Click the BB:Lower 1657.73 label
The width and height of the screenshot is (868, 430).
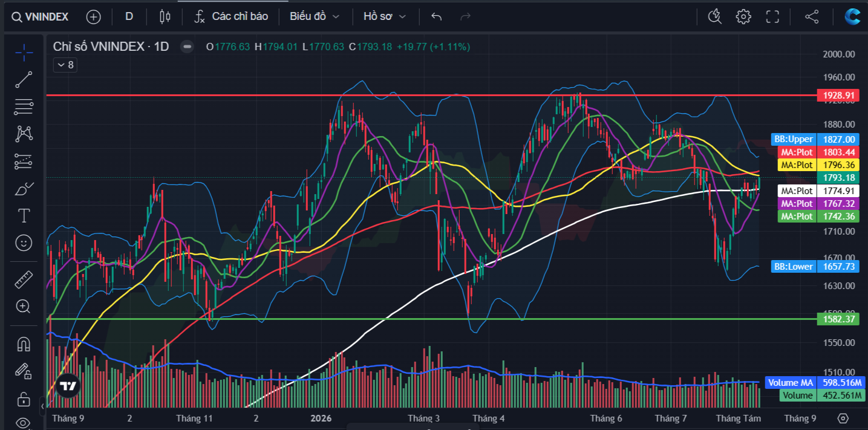coord(815,266)
